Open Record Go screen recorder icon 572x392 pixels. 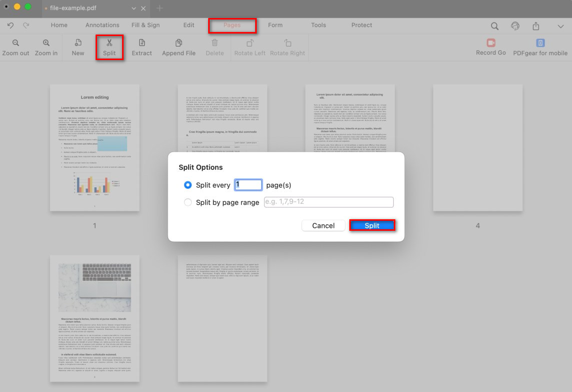tap(490, 43)
